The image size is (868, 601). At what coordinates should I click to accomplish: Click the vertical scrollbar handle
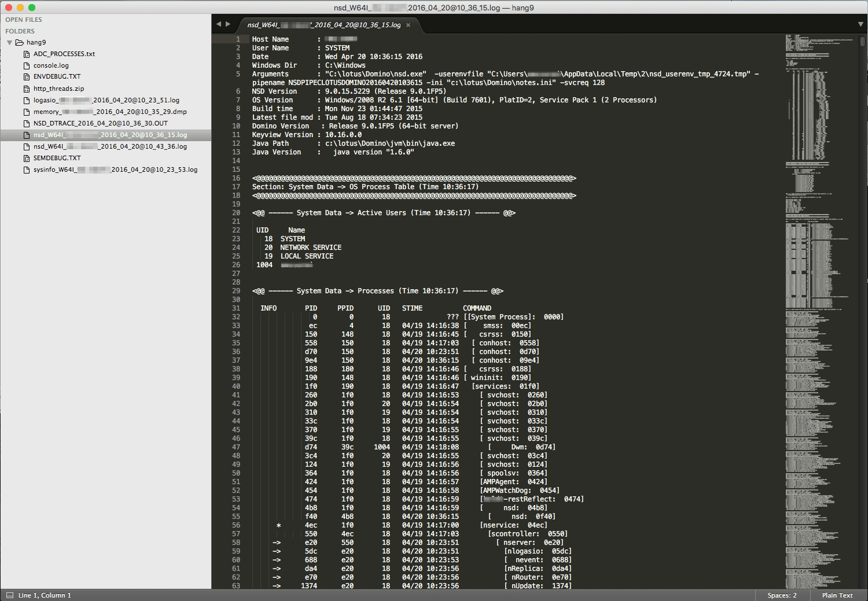(863, 41)
